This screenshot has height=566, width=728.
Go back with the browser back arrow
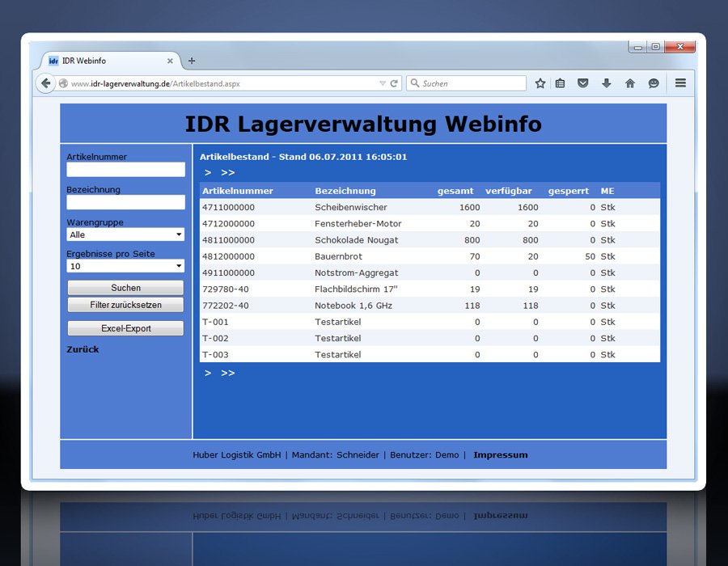click(x=45, y=83)
